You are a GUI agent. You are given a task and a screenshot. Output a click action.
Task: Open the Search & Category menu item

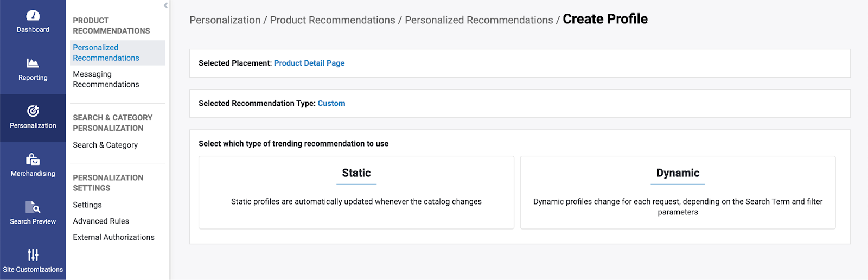[x=105, y=145]
